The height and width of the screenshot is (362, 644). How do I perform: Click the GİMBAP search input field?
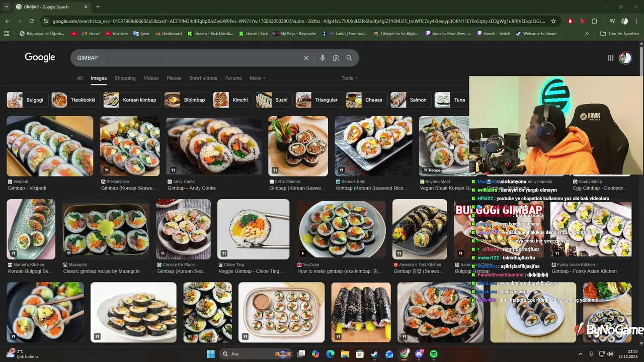(x=186, y=58)
